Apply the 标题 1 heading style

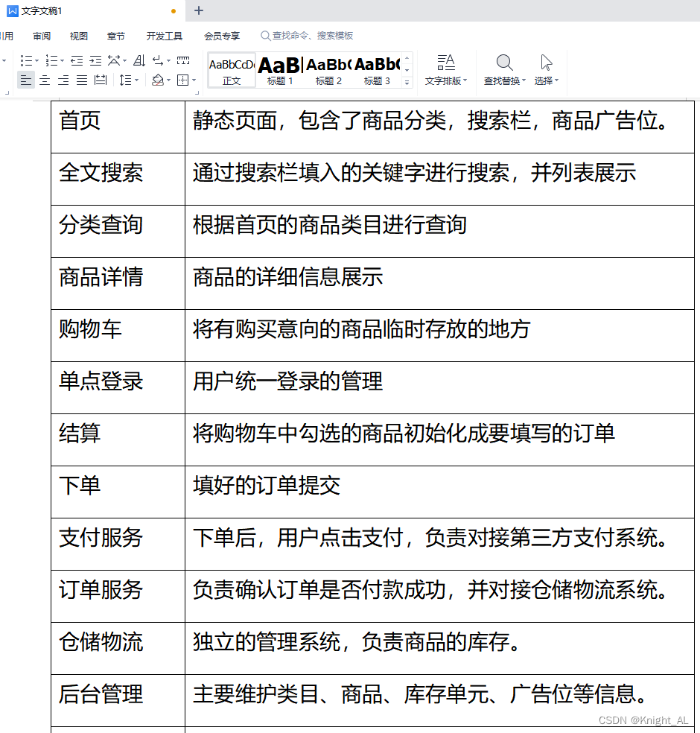(280, 70)
